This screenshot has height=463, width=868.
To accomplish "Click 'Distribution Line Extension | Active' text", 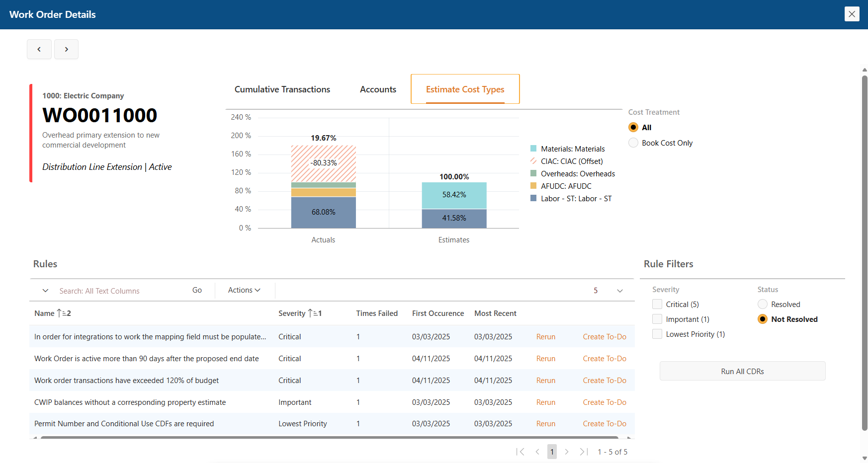I will (107, 167).
